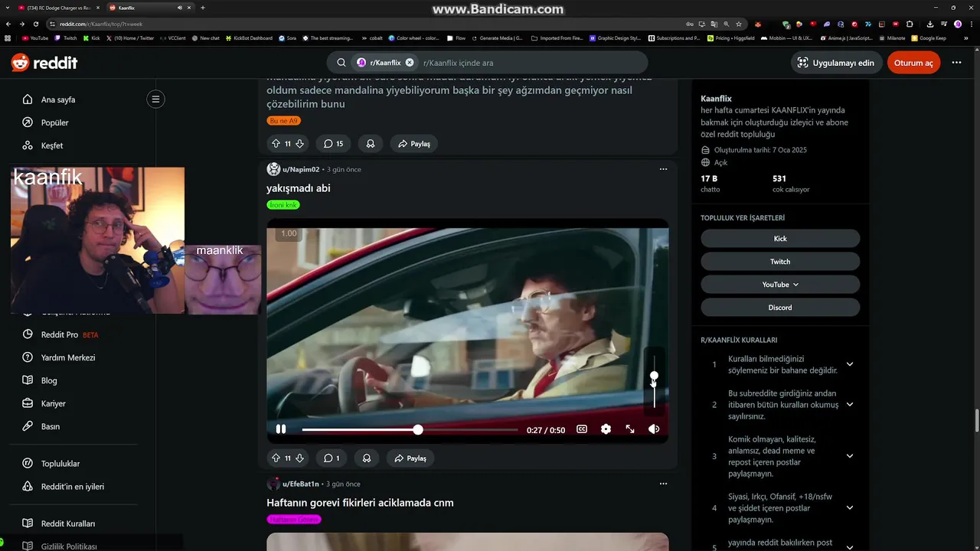Give an award to yakışmadı abi post
The height and width of the screenshot is (551, 980).
(x=367, y=458)
